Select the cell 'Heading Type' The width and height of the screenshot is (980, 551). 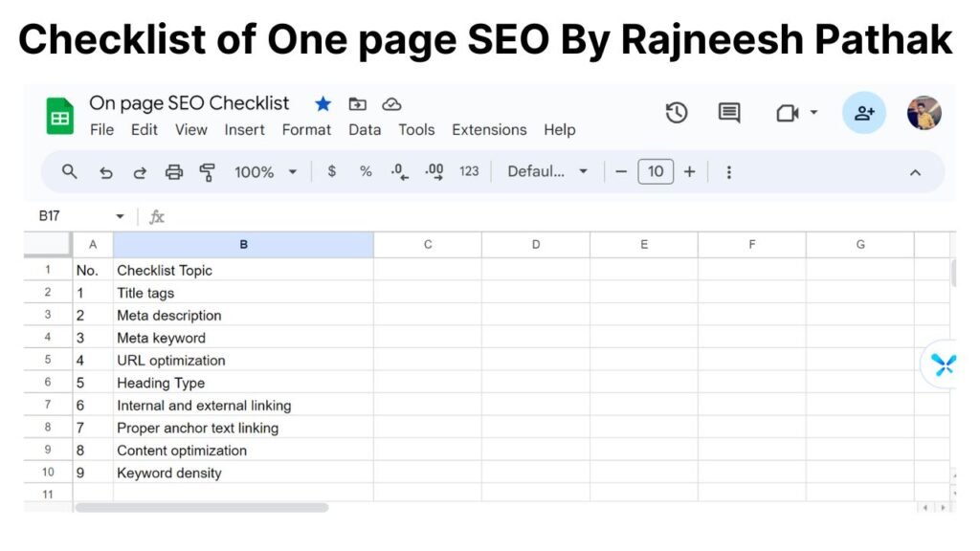click(x=243, y=383)
